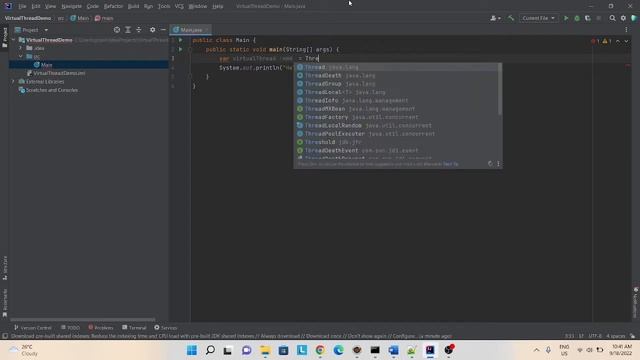Open the Structure side tool window tab

click(x=5, y=267)
